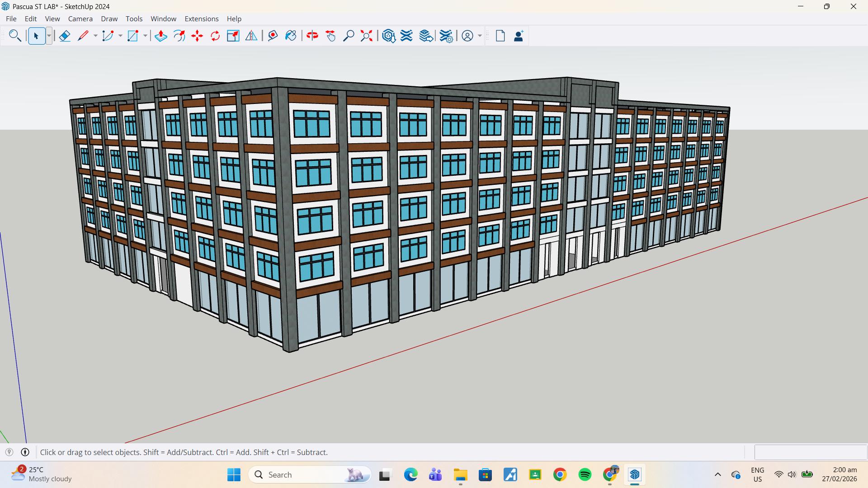Select the Rotate tool
Screen dimensions: 868x488
pyautogui.click(x=215, y=36)
